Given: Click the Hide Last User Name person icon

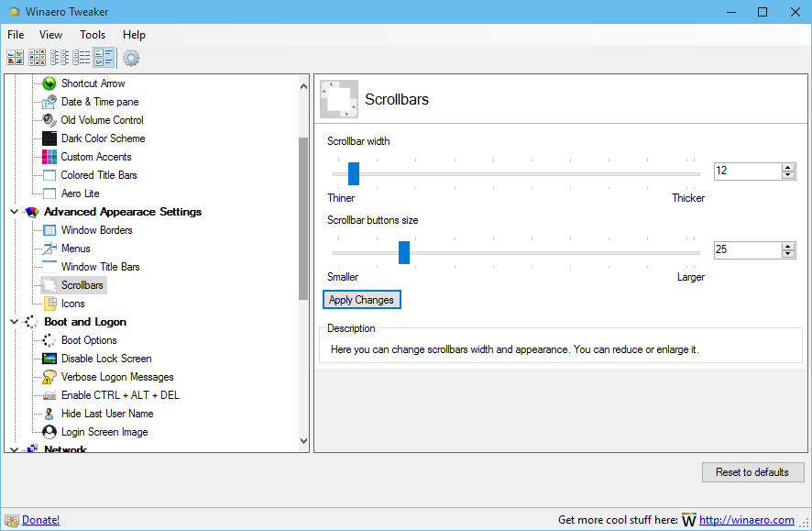Looking at the screenshot, I should pos(49,414).
